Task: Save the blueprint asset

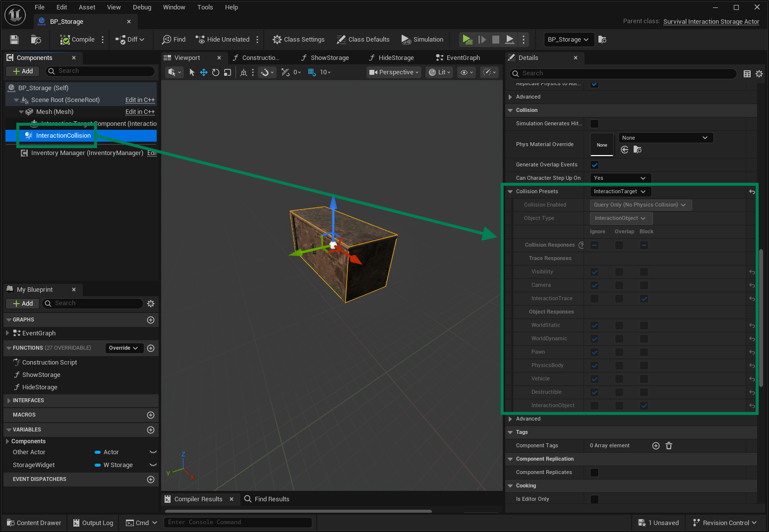Action: tap(13, 39)
